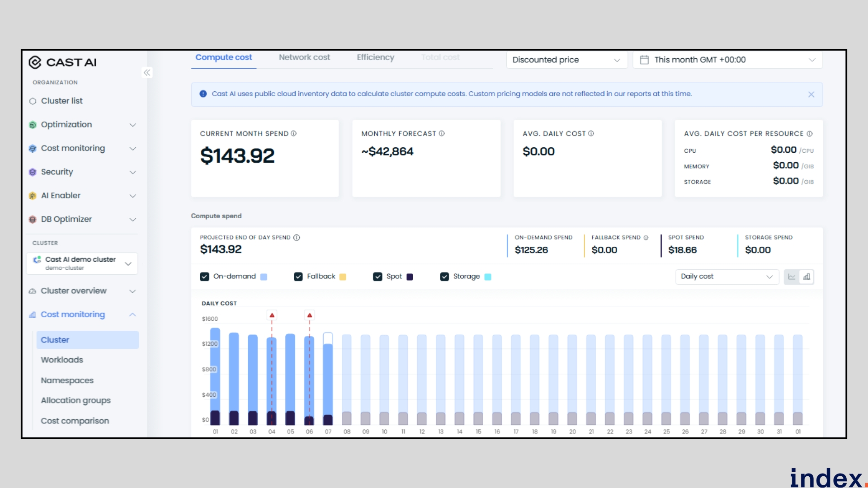Click the Cost monitoring icon in organization menu
The width and height of the screenshot is (868, 488).
click(32, 148)
